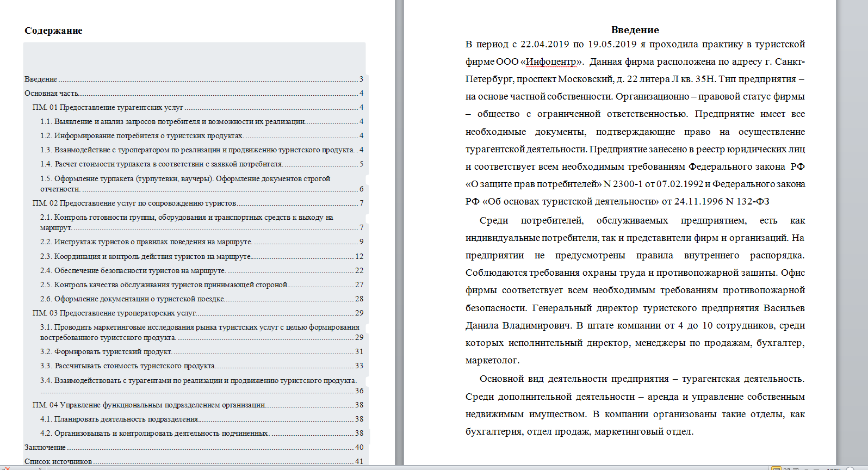This screenshot has width=868, height=470.
Task: Open entry 1.3 'Взаимодействие с туроператором'
Action: (x=202, y=150)
